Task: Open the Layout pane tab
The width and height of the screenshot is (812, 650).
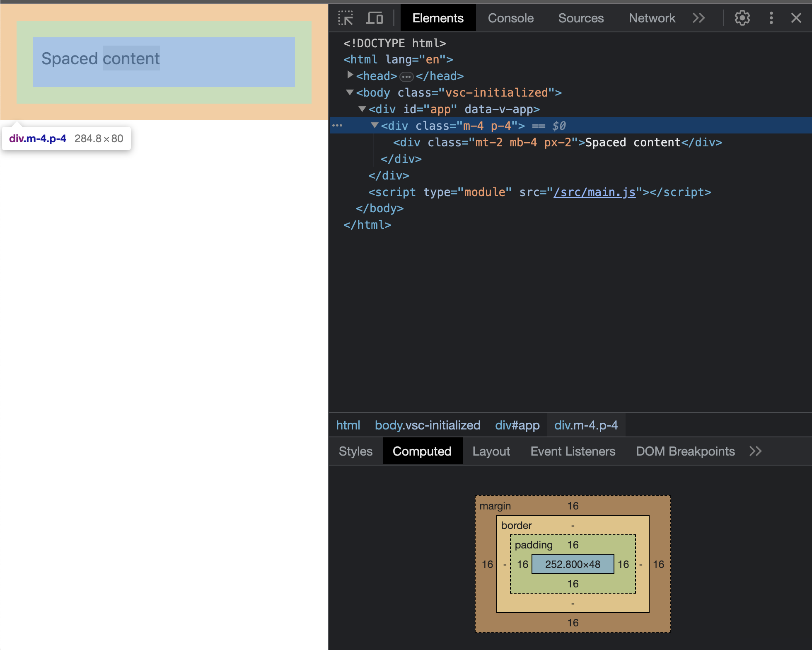Action: 491,451
